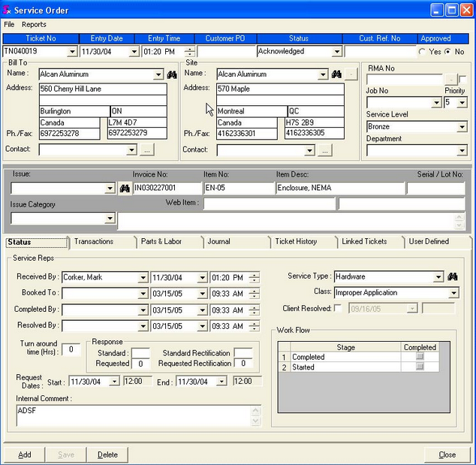Click the Internal Comment scrollbar

(x=257, y=415)
